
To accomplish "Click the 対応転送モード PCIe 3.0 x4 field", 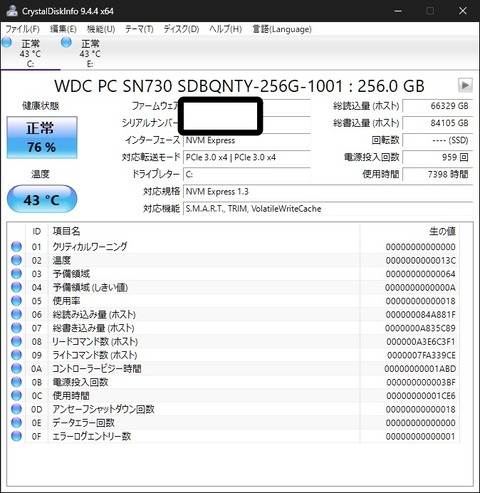I will (247, 157).
